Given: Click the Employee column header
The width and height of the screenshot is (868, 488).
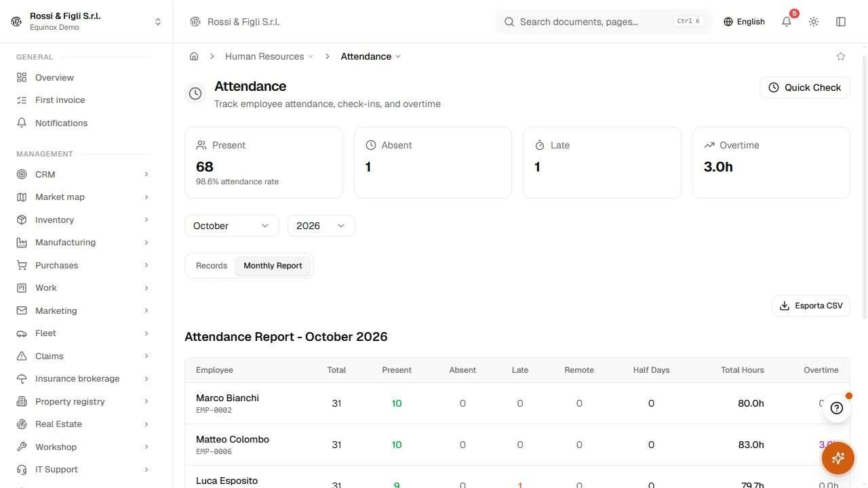Looking at the screenshot, I should pos(214,370).
